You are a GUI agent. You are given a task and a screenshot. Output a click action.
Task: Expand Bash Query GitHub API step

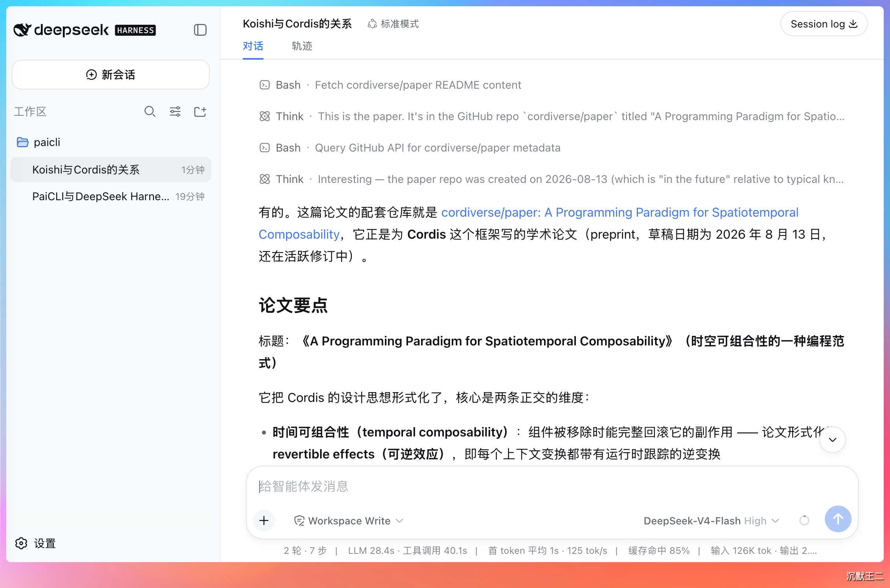tap(410, 148)
